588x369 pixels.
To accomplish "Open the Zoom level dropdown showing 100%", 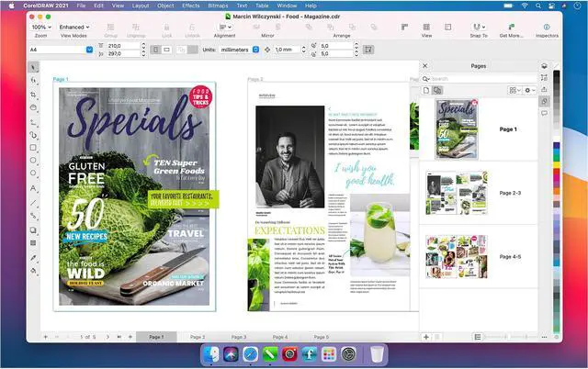I will 40,27.
